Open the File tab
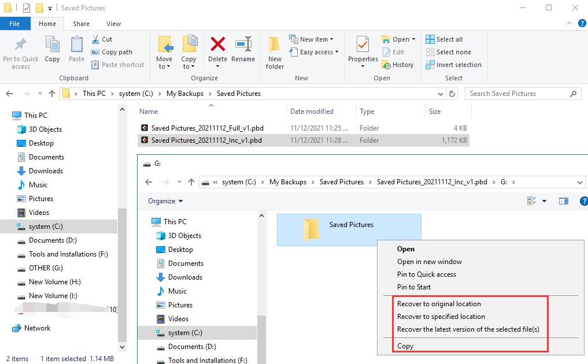588x364 pixels. [14, 24]
